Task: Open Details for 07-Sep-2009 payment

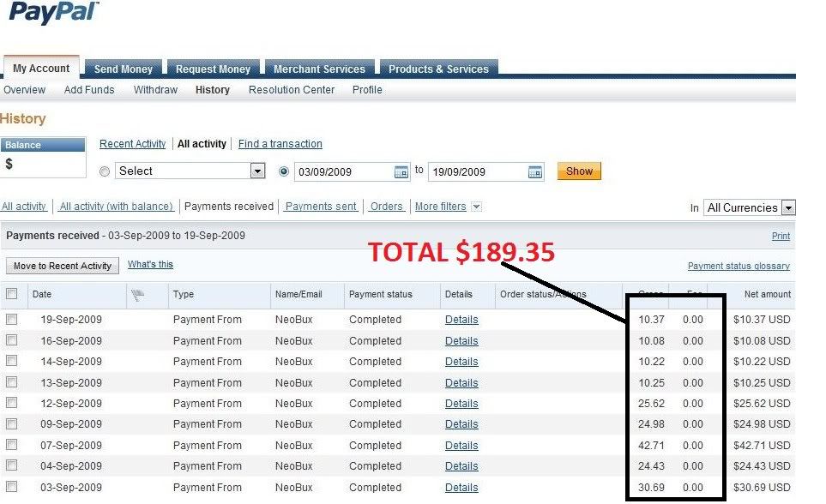Action: point(461,446)
